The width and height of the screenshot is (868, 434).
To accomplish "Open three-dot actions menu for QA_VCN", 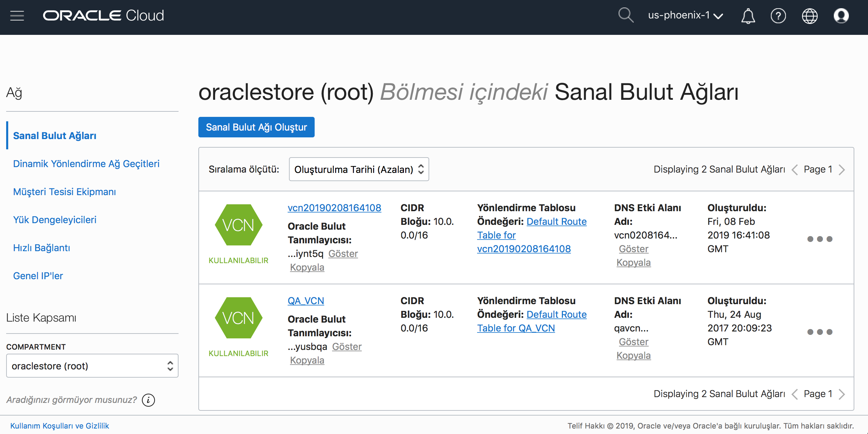I will coord(819,332).
